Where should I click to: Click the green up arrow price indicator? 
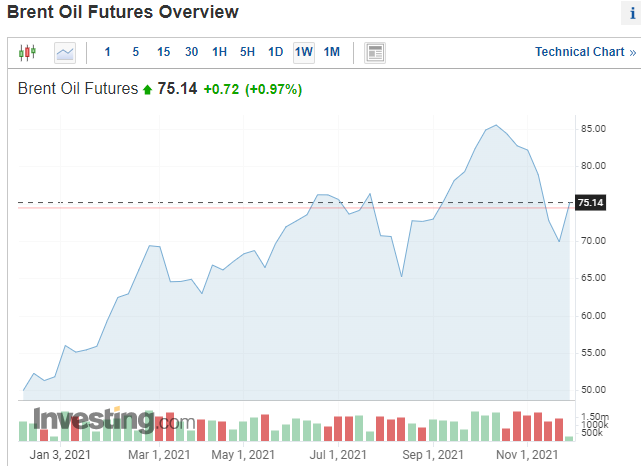[x=148, y=90]
